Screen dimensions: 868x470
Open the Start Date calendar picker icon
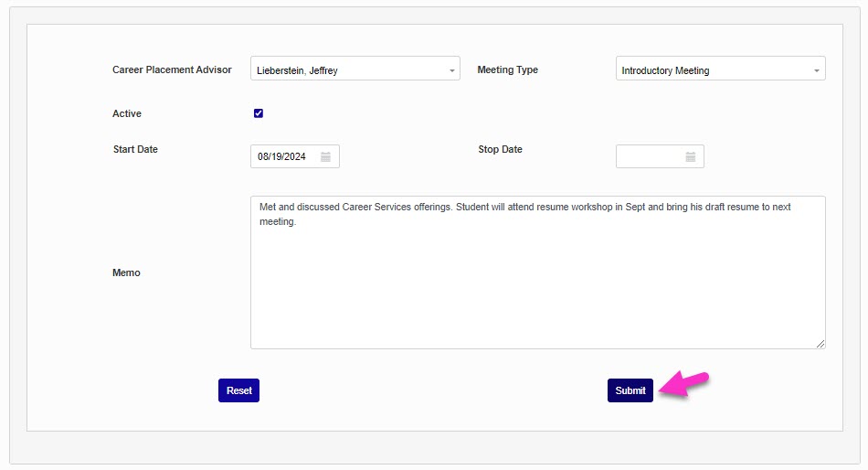click(325, 157)
